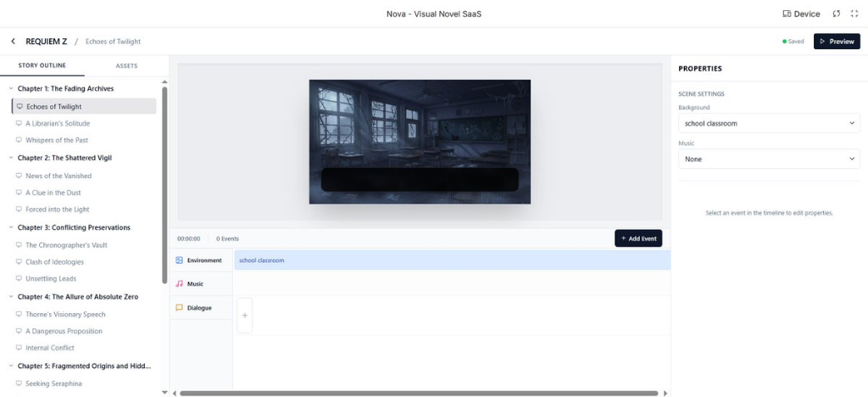Switch to the Assets tab

(x=127, y=65)
